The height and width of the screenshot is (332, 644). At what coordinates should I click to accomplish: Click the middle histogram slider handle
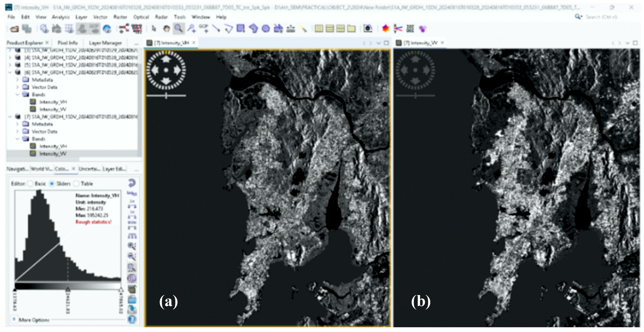68,289
